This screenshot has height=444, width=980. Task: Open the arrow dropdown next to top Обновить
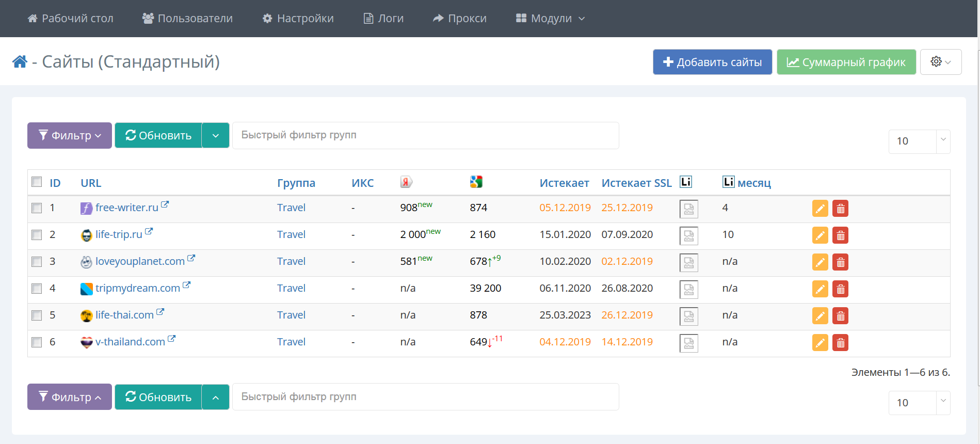point(216,135)
